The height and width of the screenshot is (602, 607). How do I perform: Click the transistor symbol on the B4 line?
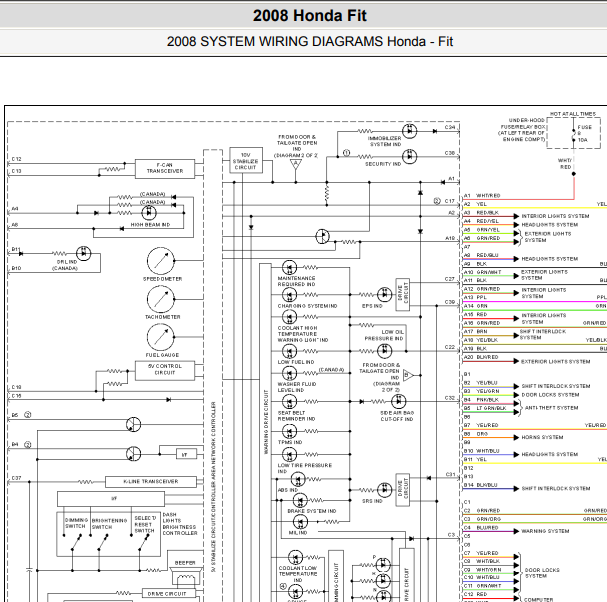tap(134, 454)
